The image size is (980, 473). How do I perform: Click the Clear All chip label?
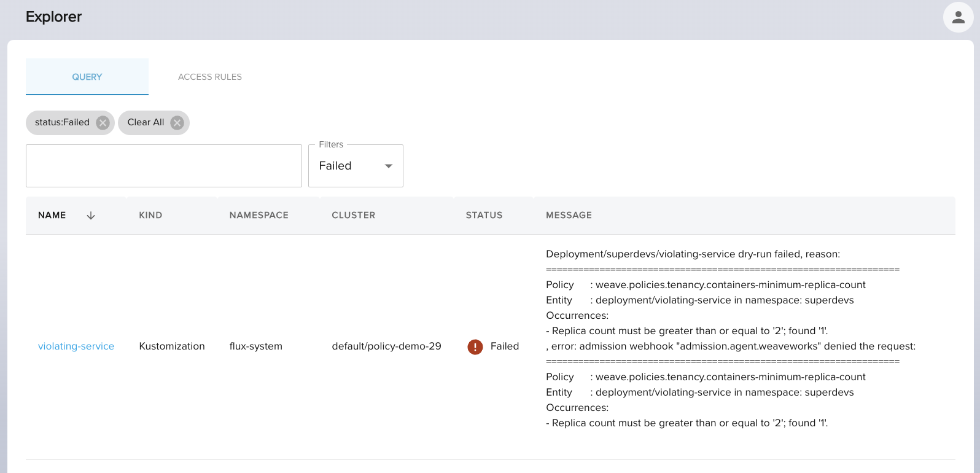[x=146, y=122]
